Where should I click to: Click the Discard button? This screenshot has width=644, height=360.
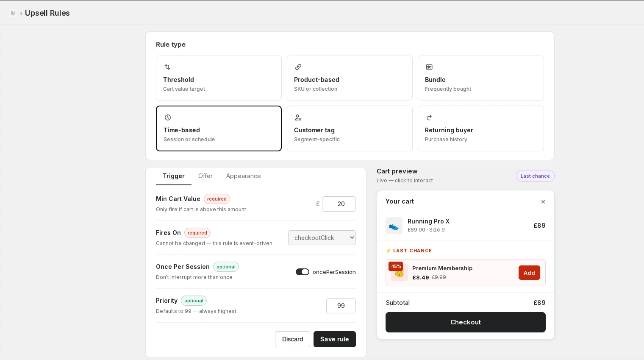(292, 339)
